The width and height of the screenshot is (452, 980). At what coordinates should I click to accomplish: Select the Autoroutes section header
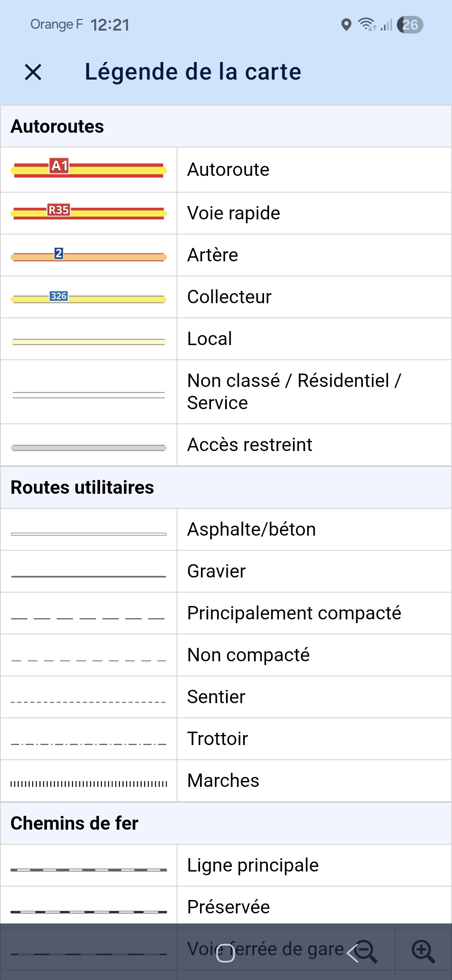226,126
